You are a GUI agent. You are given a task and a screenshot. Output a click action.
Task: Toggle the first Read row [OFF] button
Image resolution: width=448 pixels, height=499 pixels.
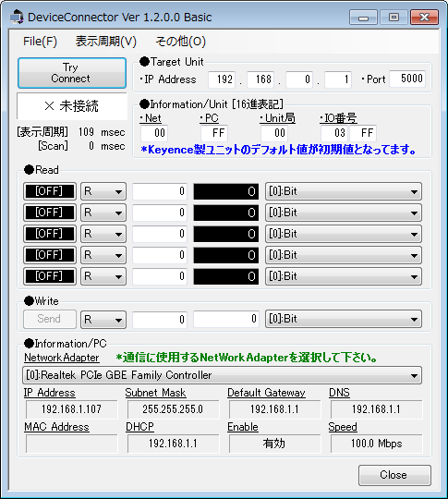[x=50, y=191]
